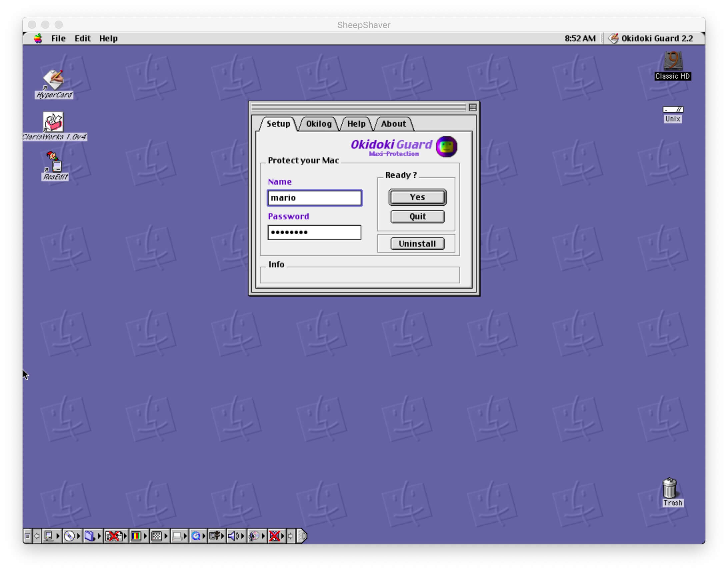This screenshot has height=572, width=728.
Task: Collapse the window with the windowshade box
Action: 472,108
